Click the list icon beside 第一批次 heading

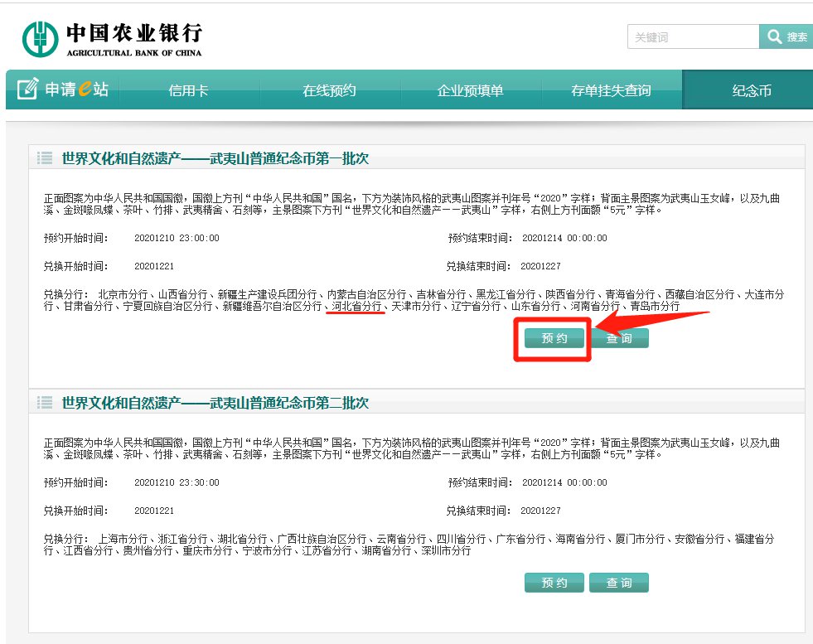coord(45,159)
